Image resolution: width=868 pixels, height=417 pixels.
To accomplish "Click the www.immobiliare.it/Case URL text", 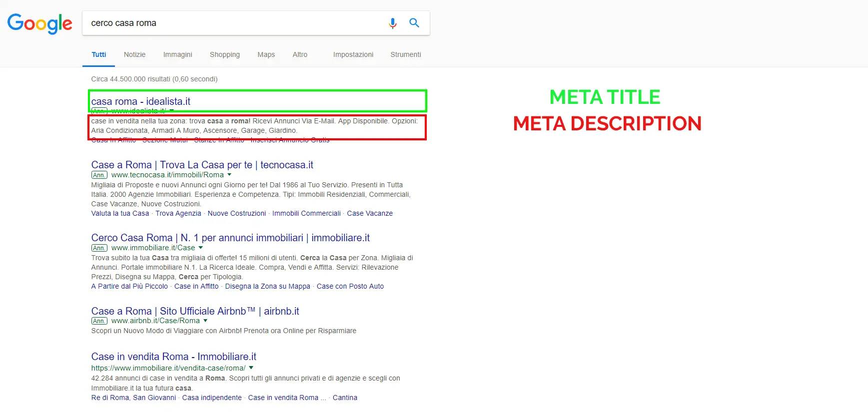I will tap(153, 248).
